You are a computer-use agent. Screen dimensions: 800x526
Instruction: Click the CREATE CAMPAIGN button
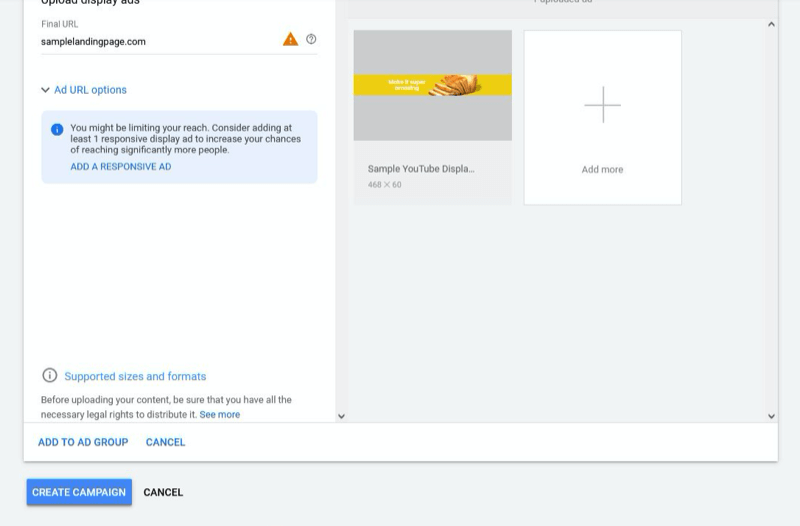point(79,492)
